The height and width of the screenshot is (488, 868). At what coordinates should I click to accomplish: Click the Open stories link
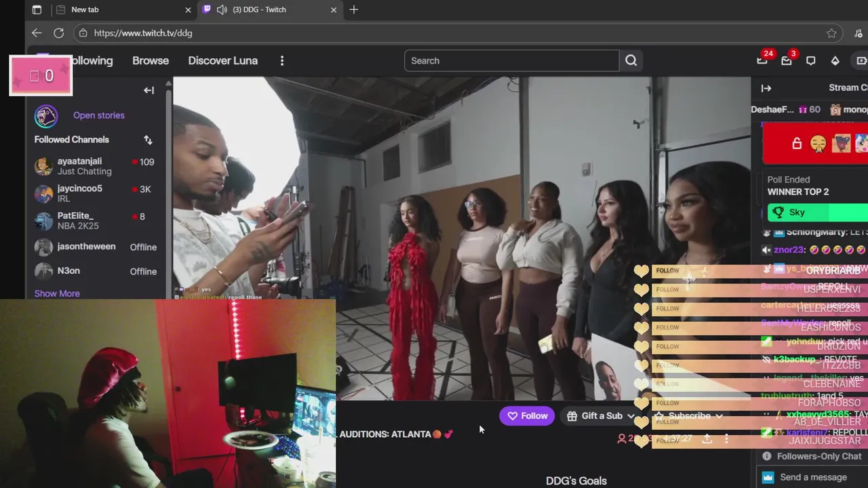(99, 115)
